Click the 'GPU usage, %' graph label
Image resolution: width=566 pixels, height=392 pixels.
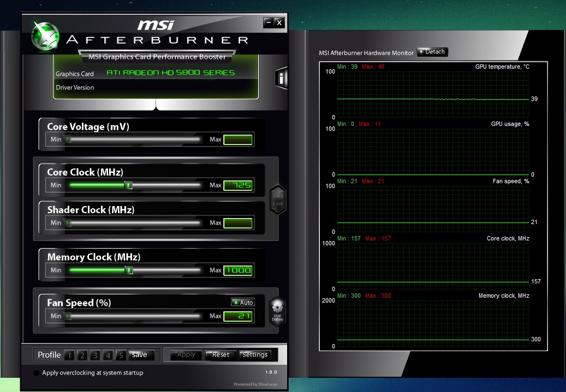(510, 124)
